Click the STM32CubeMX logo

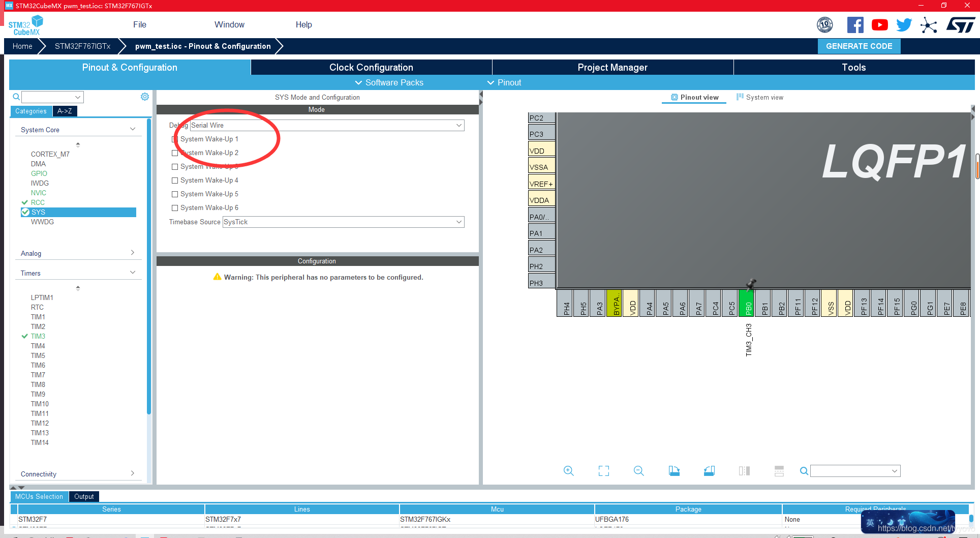point(25,25)
